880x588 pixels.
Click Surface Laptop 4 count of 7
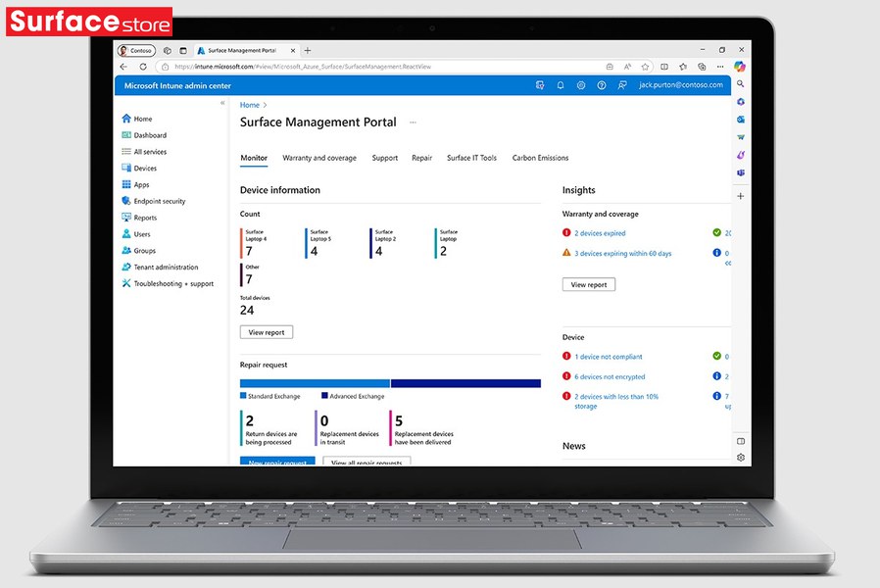(249, 251)
